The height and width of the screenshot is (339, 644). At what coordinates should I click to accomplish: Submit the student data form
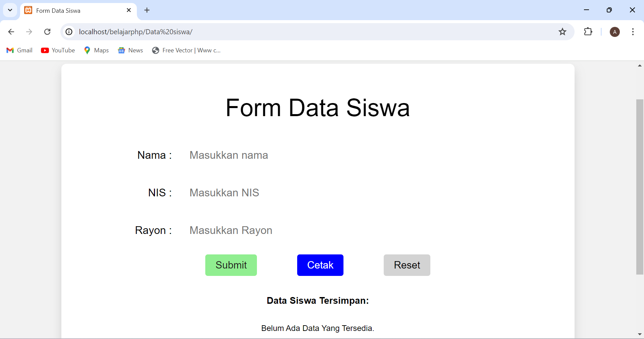pyautogui.click(x=231, y=265)
